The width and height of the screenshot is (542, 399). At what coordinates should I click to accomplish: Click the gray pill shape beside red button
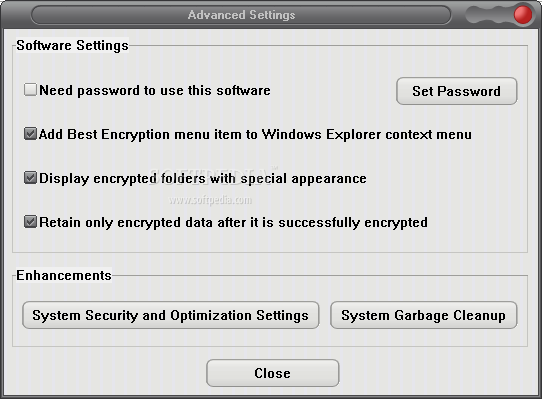point(489,15)
